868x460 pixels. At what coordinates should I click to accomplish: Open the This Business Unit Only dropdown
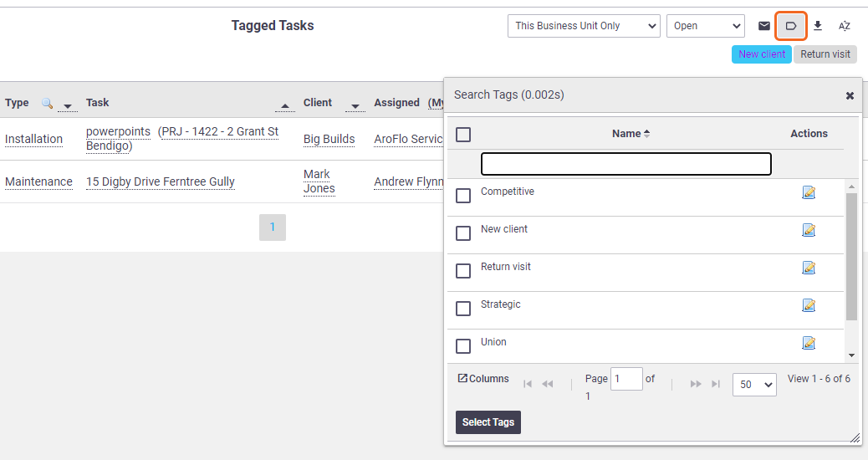(x=584, y=26)
